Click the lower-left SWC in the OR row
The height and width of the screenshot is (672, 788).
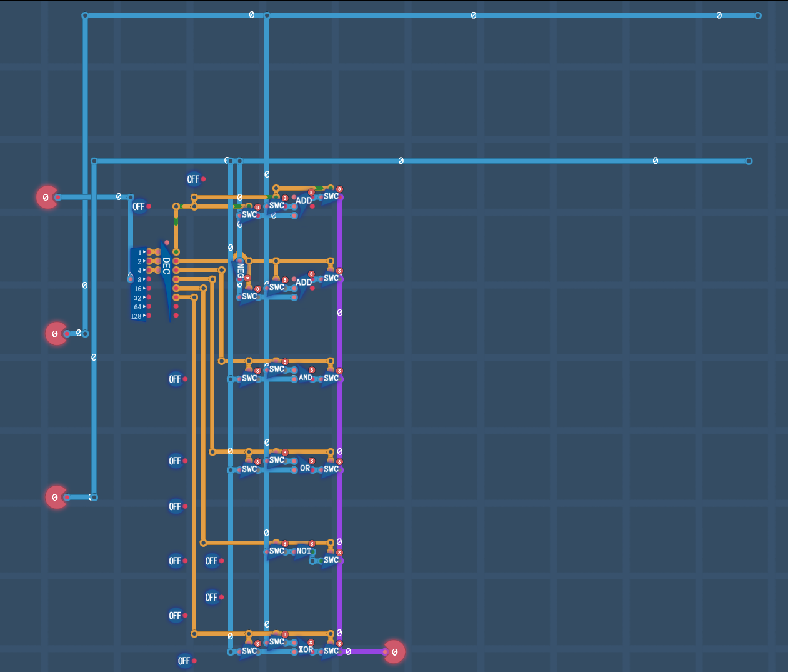pyautogui.click(x=249, y=469)
